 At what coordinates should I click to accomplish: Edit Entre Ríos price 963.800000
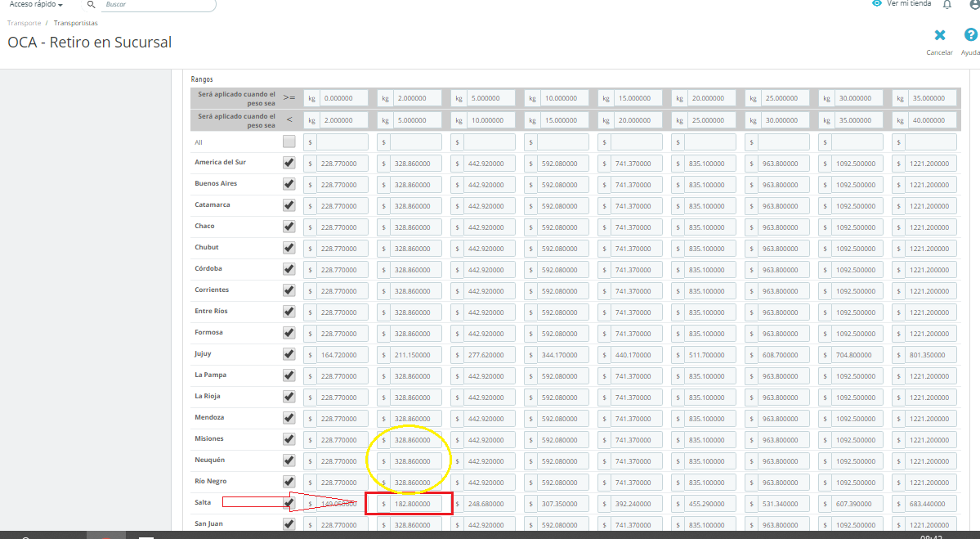click(783, 312)
